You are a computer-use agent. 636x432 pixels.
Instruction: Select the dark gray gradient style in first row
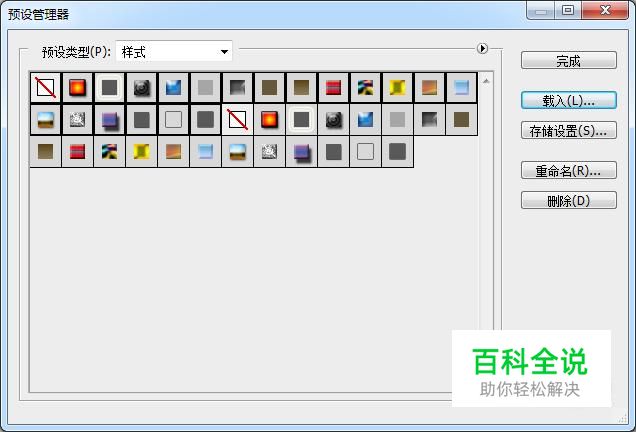(237, 87)
